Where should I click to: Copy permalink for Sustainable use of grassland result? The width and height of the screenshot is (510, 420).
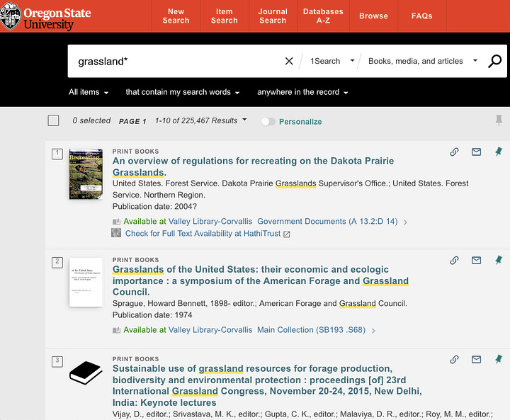(454, 360)
